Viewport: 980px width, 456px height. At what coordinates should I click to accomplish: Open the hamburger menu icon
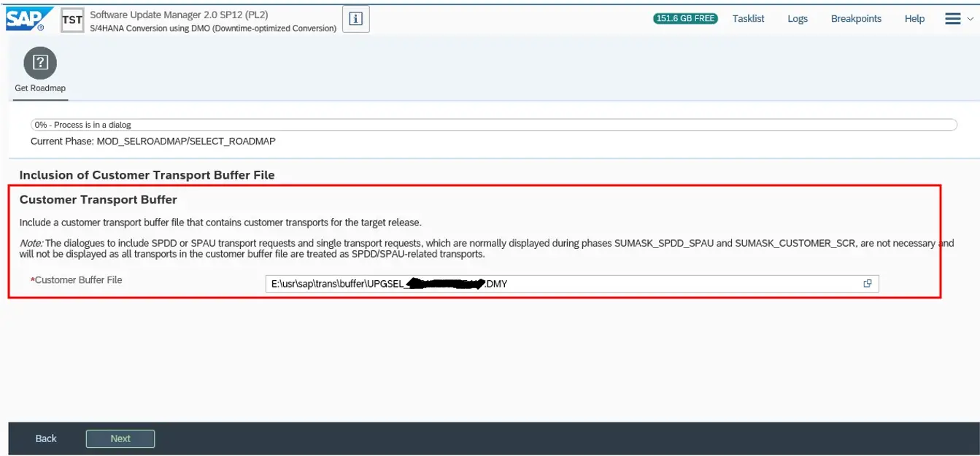[x=953, y=19]
